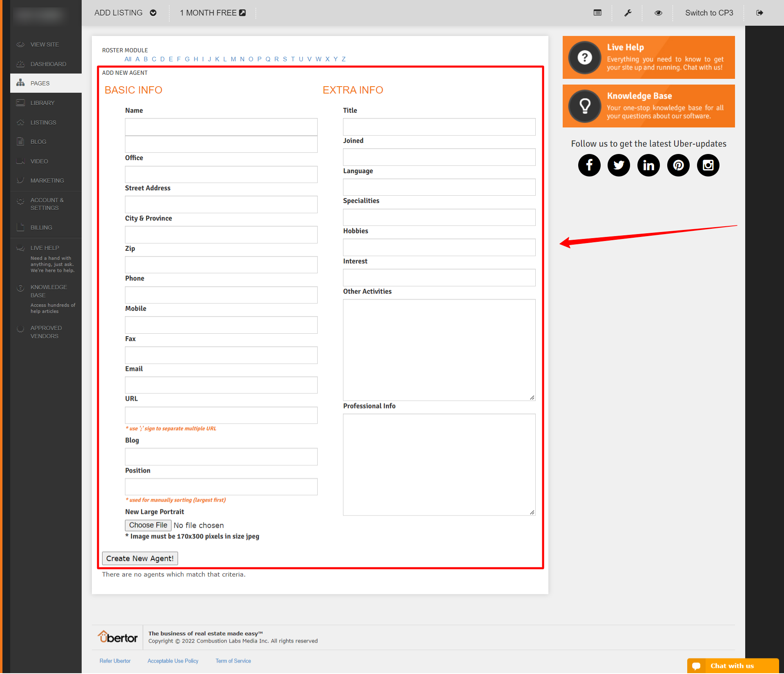
Task: Click the Specialities input field
Action: click(439, 217)
